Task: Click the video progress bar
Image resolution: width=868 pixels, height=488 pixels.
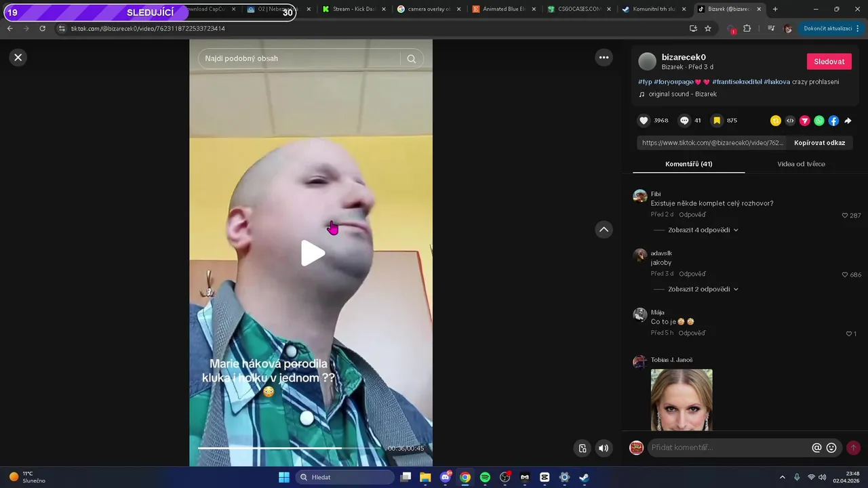Action: 289,448
